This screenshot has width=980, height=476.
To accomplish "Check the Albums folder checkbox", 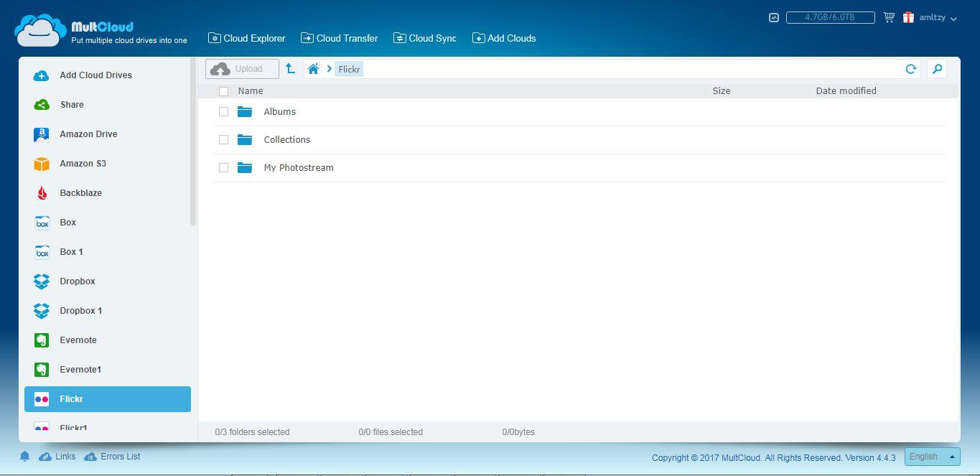I will click(x=223, y=112).
